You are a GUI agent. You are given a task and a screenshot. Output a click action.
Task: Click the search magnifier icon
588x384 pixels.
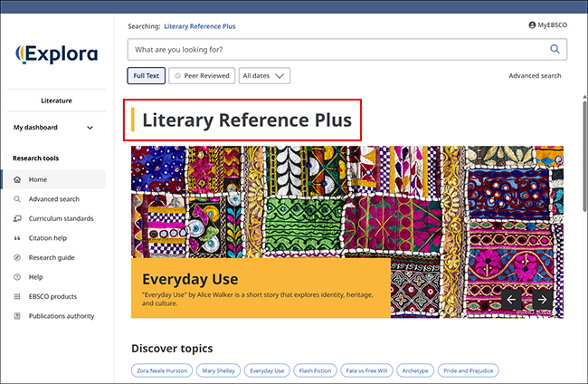tap(555, 49)
